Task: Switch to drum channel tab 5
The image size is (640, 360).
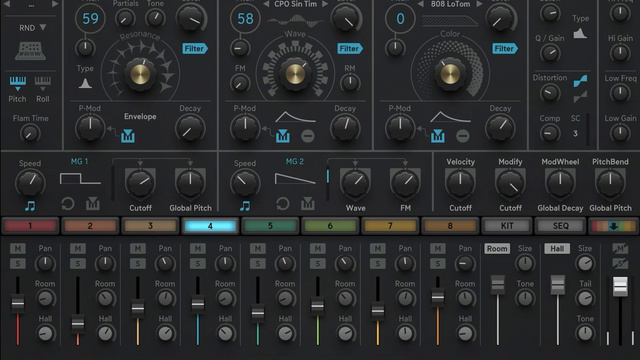Action: coord(270,226)
